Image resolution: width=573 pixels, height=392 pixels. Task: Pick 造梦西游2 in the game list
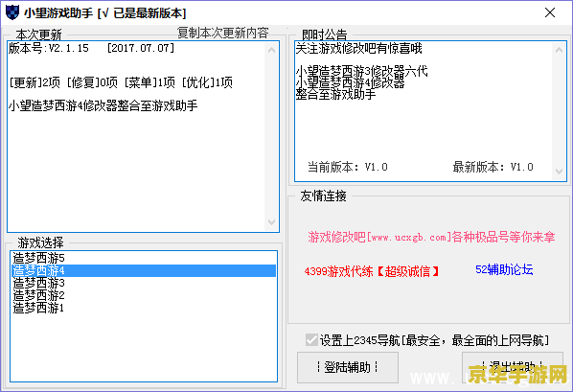coord(144,295)
